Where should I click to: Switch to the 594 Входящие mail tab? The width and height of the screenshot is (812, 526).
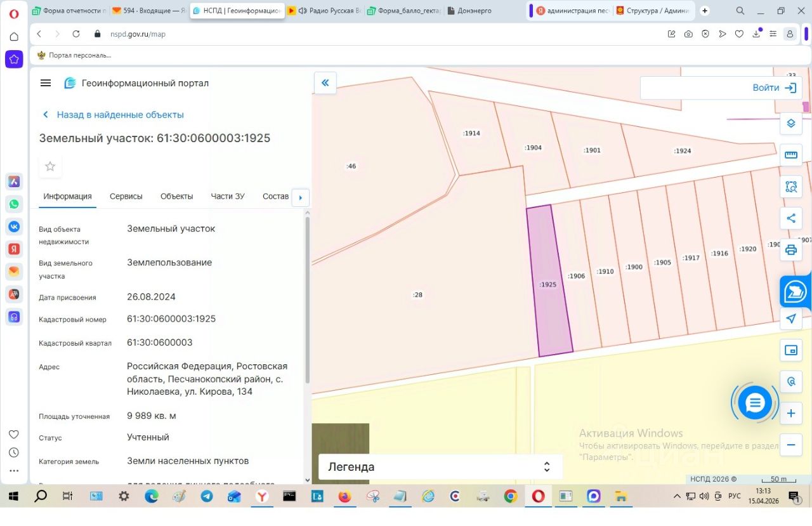click(148, 11)
